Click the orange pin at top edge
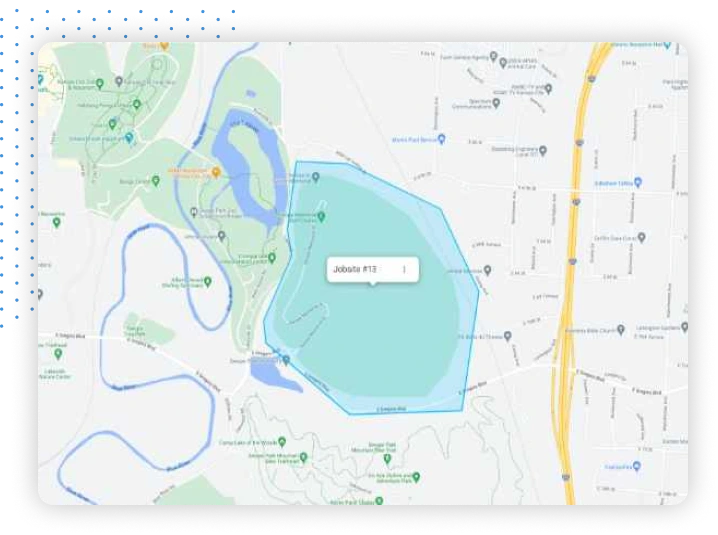The image size is (718, 535). point(164,45)
